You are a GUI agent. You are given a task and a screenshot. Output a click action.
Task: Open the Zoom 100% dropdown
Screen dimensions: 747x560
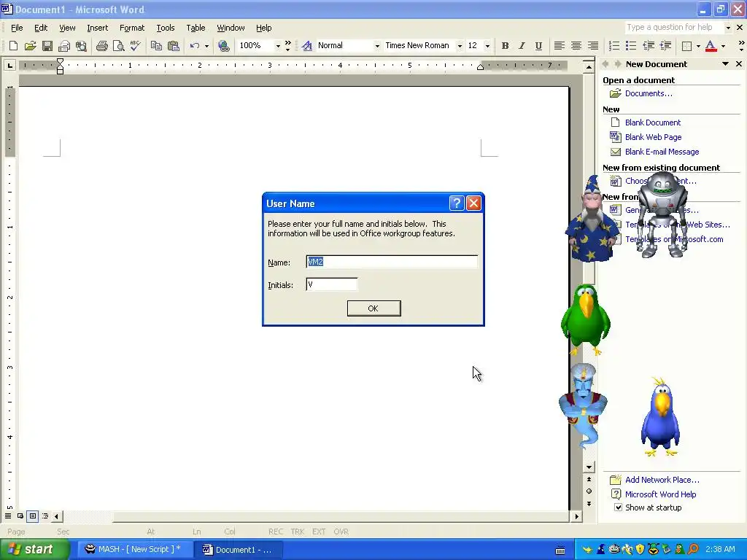point(278,46)
